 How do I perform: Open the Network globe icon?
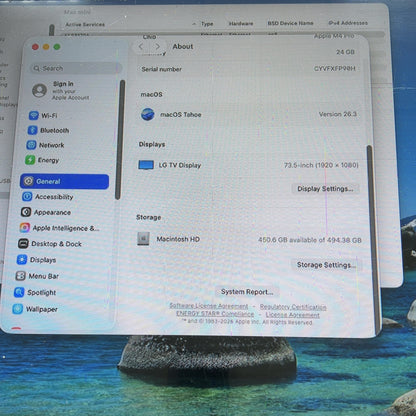31,145
